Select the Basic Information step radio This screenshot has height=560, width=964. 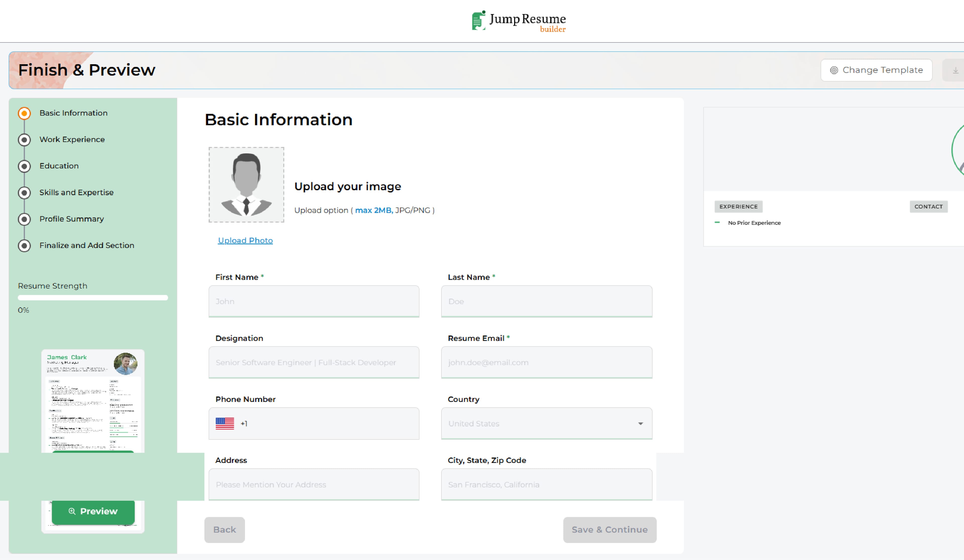[x=25, y=113]
